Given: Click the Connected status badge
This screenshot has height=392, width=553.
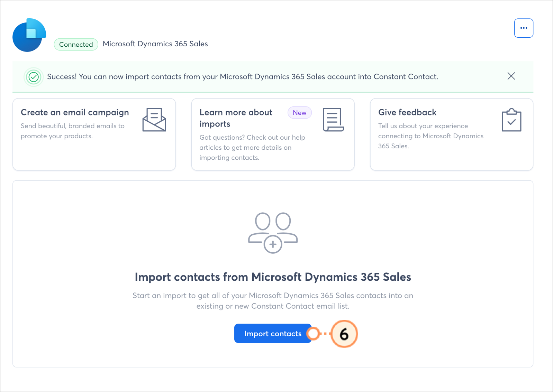Looking at the screenshot, I should (76, 44).
